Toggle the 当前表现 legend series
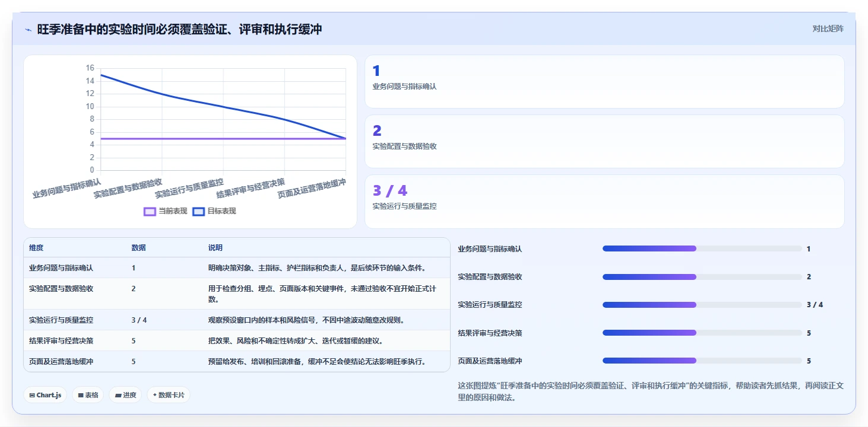Viewport: 868px width, 427px height. [x=166, y=211]
